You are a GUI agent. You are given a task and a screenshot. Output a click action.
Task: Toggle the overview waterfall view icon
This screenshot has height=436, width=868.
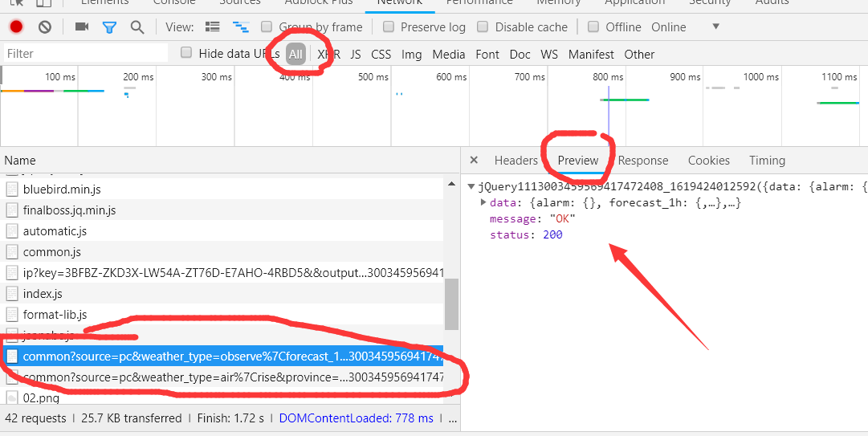pos(240,26)
